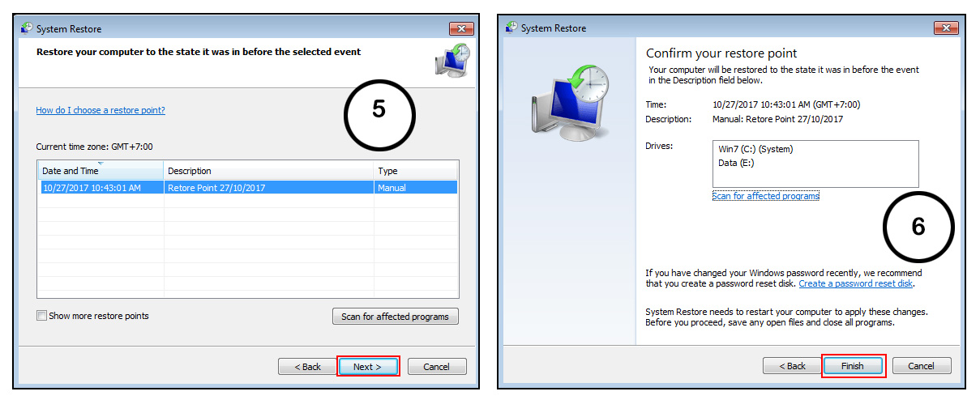Click the 'Confirm your restore point' heading
The height and width of the screenshot is (400, 980).
(721, 53)
